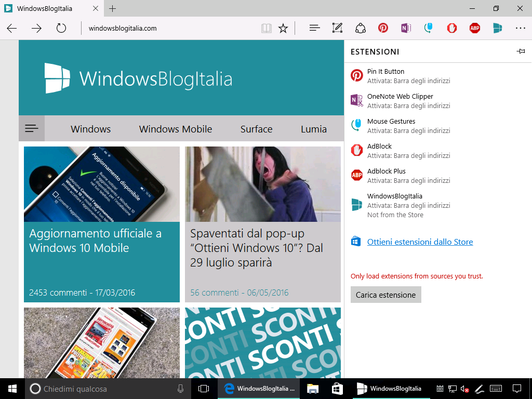Open the Share icon in Edge toolbar

tap(361, 28)
